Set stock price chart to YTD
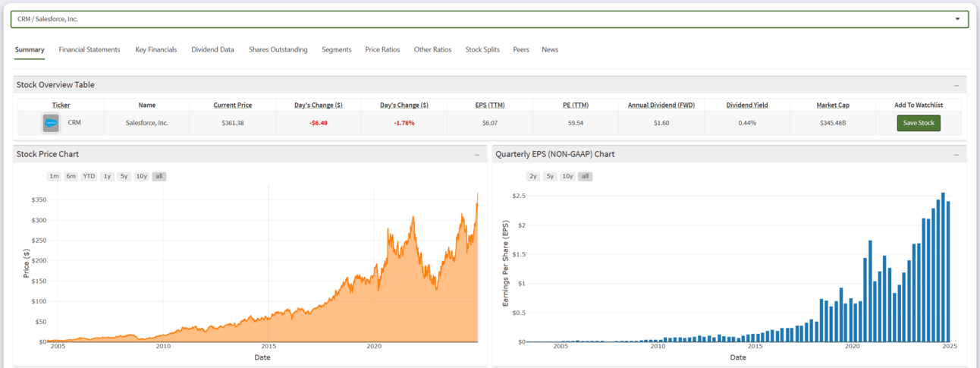Screen dimensions: 980x368 [90, 177]
